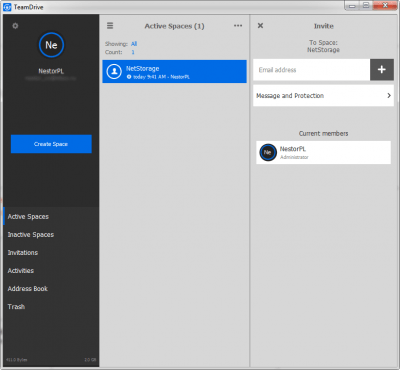Click the Create Space button
This screenshot has height=370, width=400.
point(51,144)
